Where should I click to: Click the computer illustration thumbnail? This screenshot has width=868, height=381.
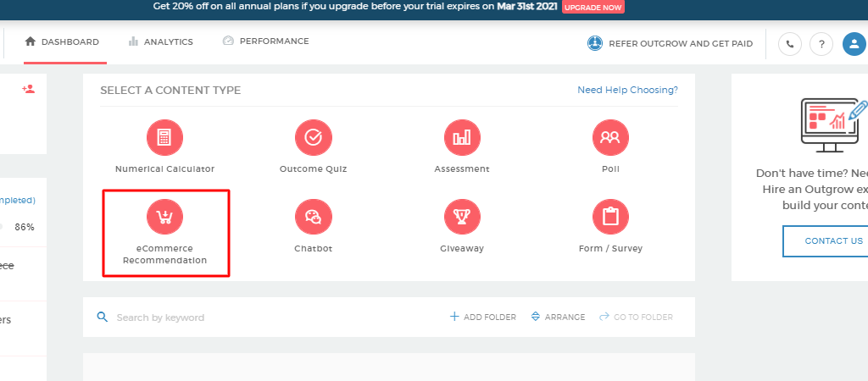(834, 125)
